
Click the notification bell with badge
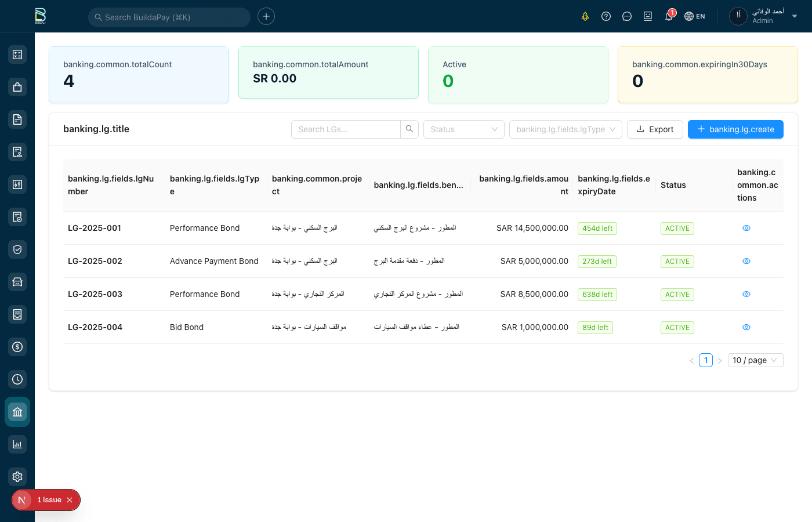point(669,16)
